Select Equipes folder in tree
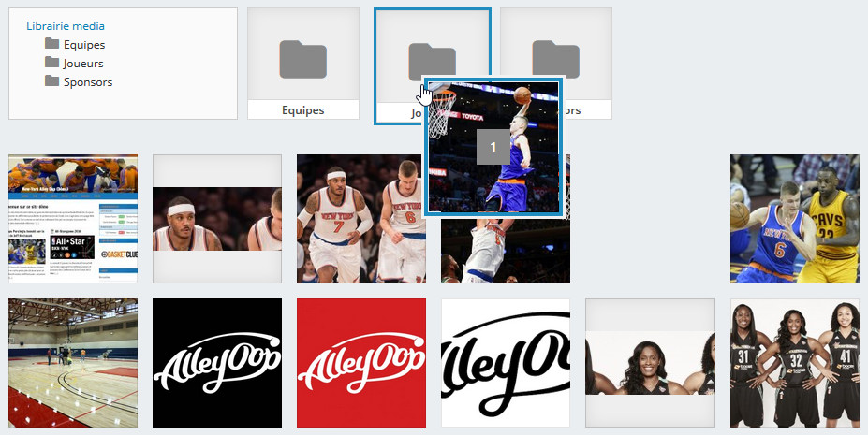 click(84, 45)
